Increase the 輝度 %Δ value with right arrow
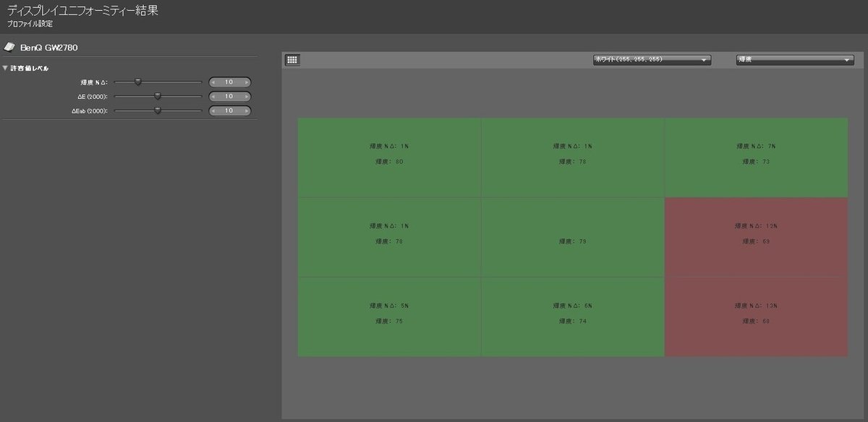The height and width of the screenshot is (422, 868). [x=246, y=82]
